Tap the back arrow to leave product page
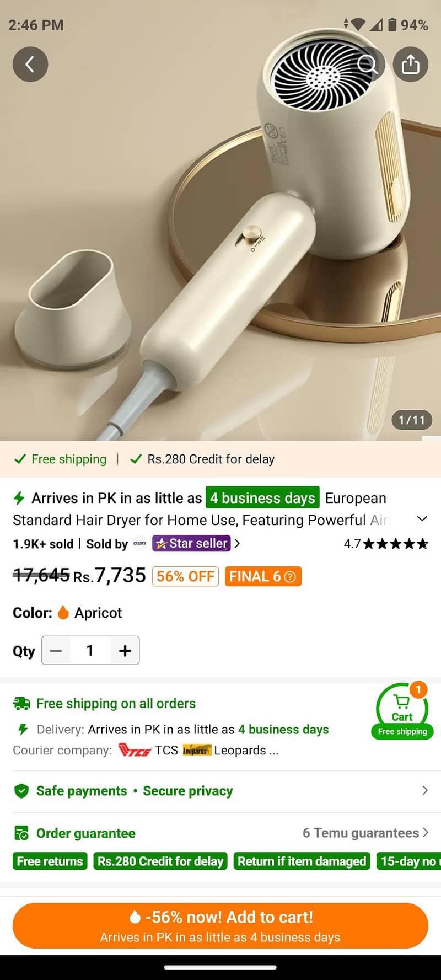Screen dimensions: 441x980 30,64
